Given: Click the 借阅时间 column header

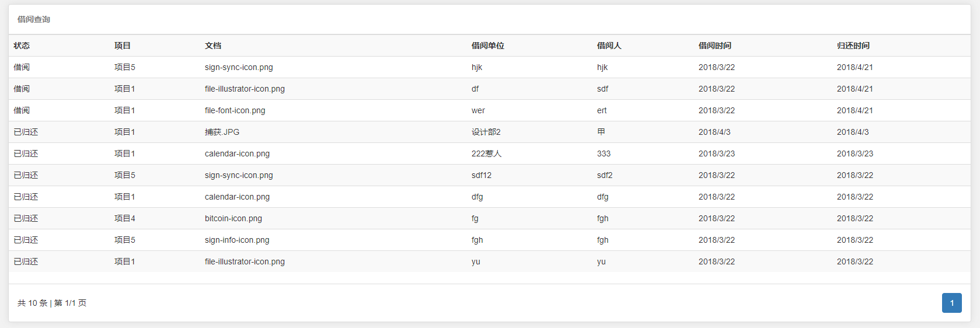Looking at the screenshot, I should pos(714,46).
